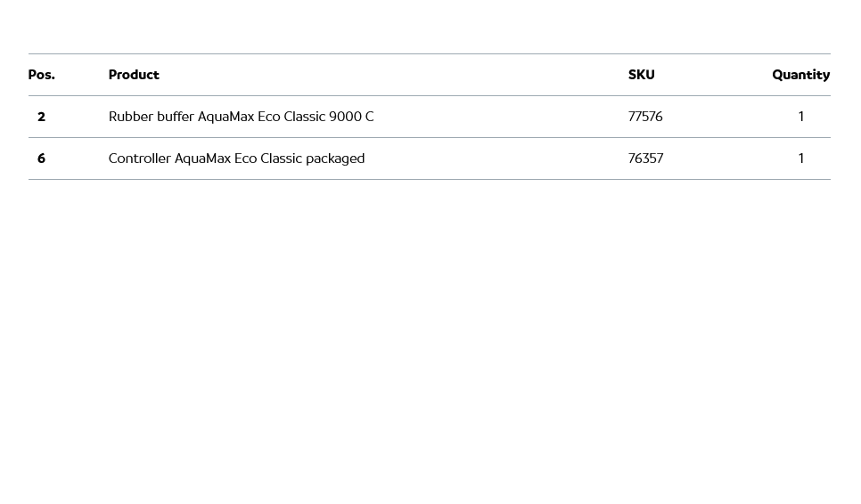Open the Rubber buffer AquaMax Eco Classic product
This screenshot has height=504, width=861.
(241, 117)
